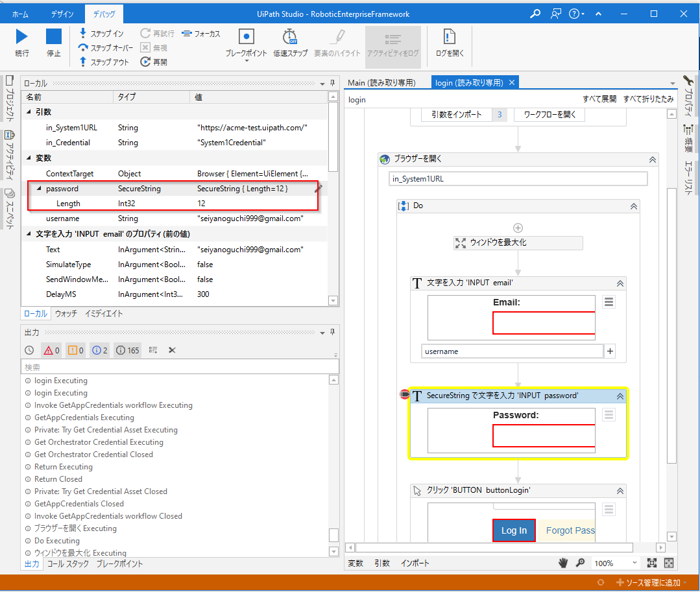Pin the ローカル panel with the pin icon
700x592 pixels.
point(332,82)
